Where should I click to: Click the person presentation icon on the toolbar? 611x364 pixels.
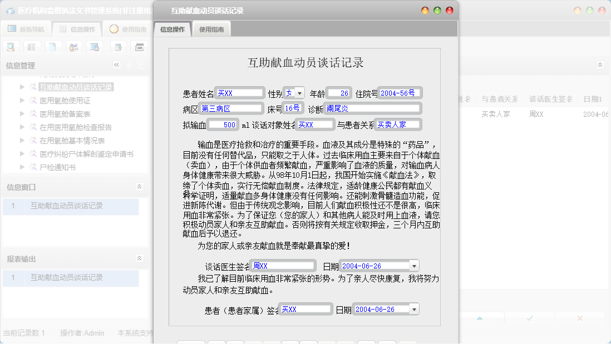coord(73,47)
